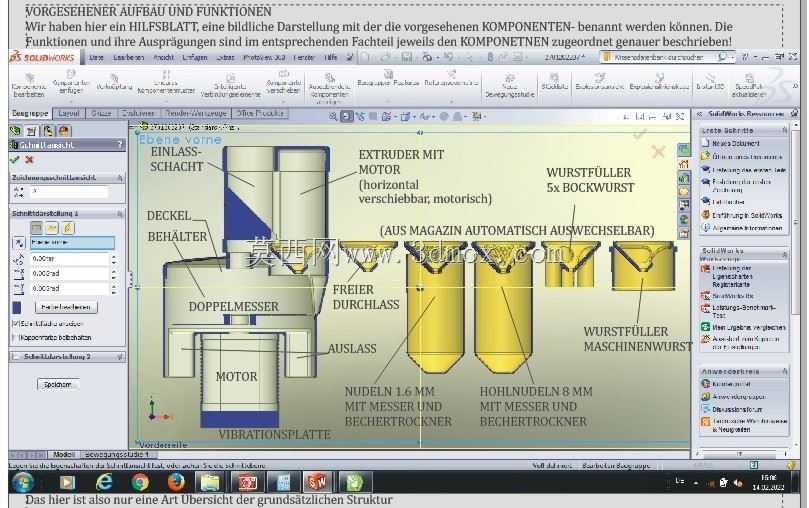Image resolution: width=809 pixels, height=508 pixels.
Task: Switch to Bewegungsstudie 1 tab
Action: [x=117, y=454]
